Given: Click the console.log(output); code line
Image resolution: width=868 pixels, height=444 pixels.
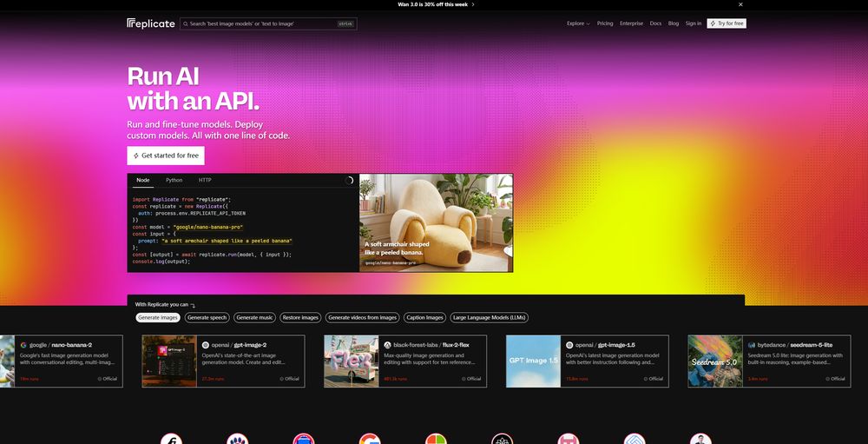Looking at the screenshot, I should point(161,262).
